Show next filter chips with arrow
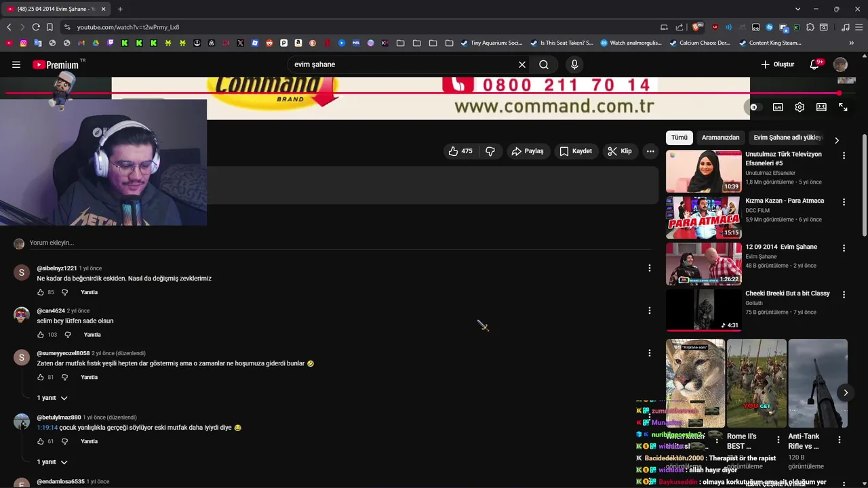 pyautogui.click(x=837, y=140)
